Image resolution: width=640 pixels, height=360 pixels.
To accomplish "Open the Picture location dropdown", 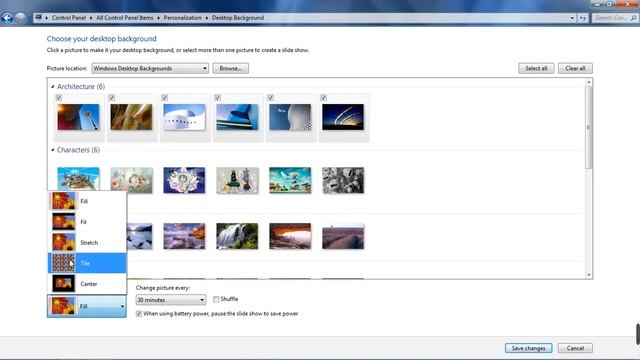I will point(150,68).
